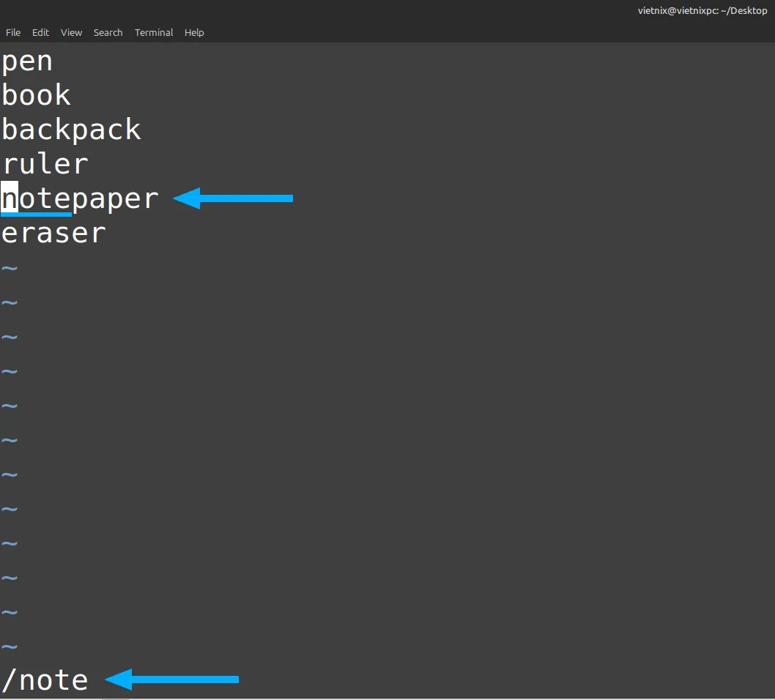Open the Terminal menu
The height and width of the screenshot is (700, 775).
coord(154,33)
